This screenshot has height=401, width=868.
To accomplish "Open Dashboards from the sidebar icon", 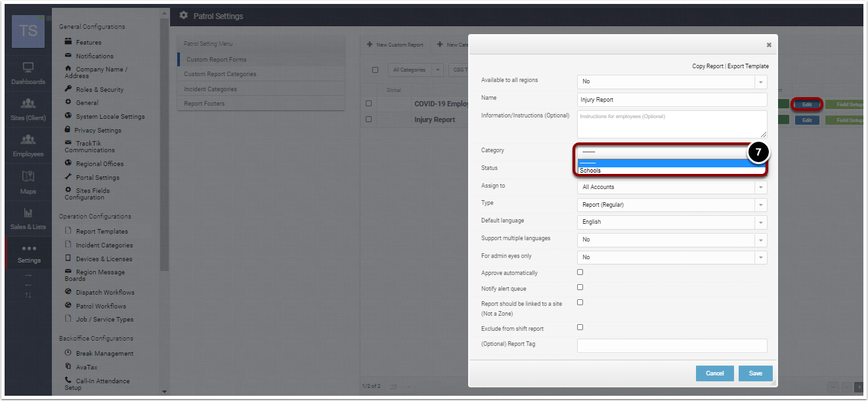I will point(28,68).
